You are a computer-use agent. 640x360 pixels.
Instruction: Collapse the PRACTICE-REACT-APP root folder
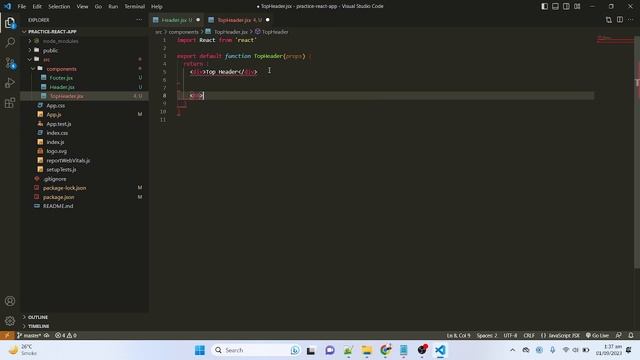[x=52, y=31]
